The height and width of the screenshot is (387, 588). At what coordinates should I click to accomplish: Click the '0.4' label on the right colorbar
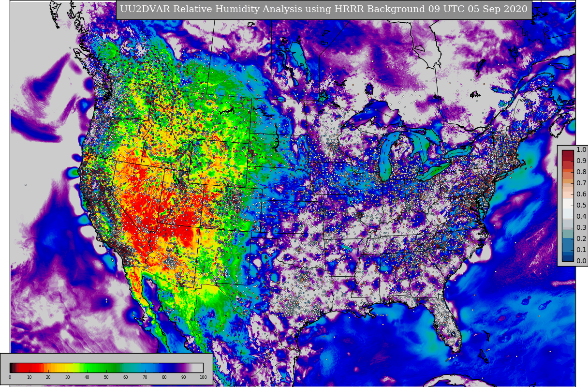(581, 217)
